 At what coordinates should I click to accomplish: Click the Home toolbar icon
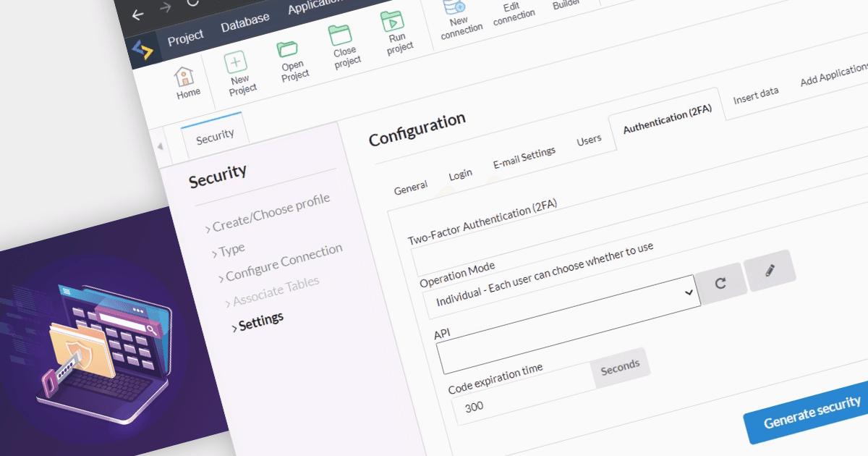tap(186, 83)
